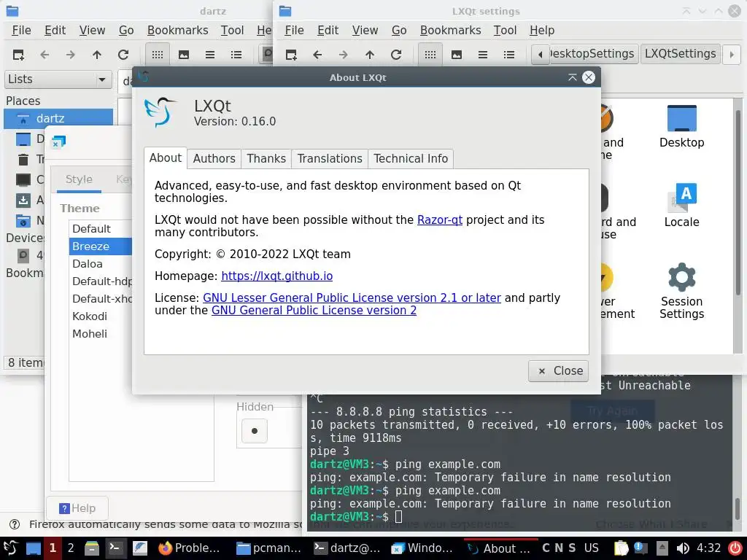Open the Technical Info tab
The width and height of the screenshot is (747, 560).
click(411, 158)
